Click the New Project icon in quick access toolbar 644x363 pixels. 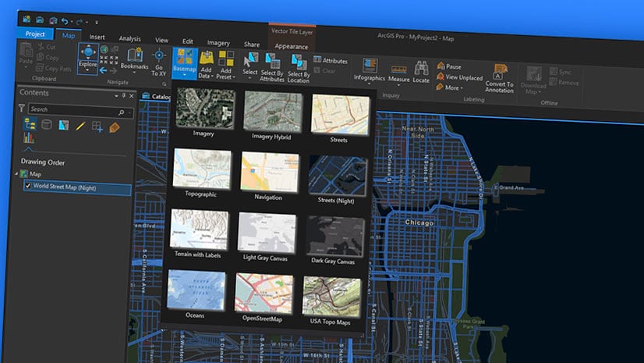27,19
